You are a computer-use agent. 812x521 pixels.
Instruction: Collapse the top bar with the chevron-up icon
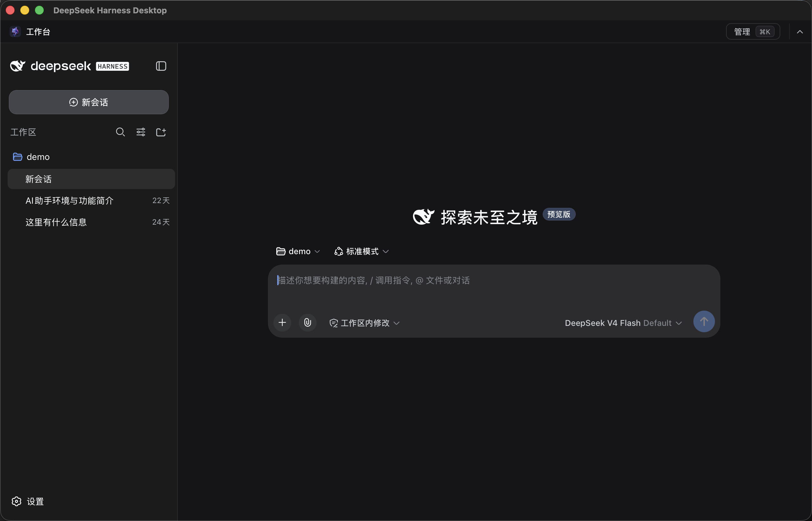click(800, 32)
